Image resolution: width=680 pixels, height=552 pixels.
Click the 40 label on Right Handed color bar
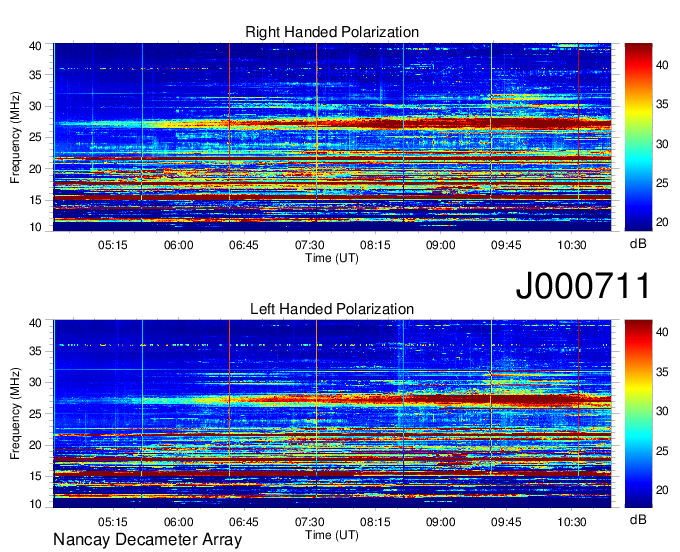click(x=662, y=65)
